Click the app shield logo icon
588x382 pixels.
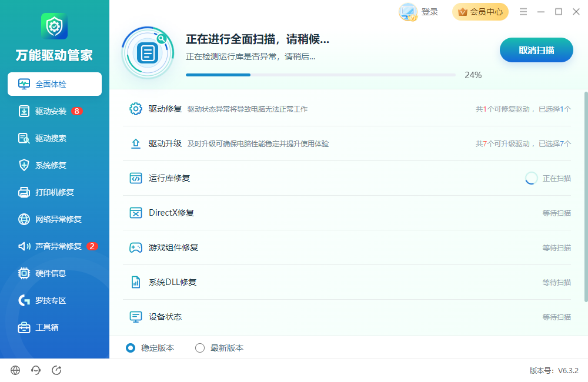[54, 26]
